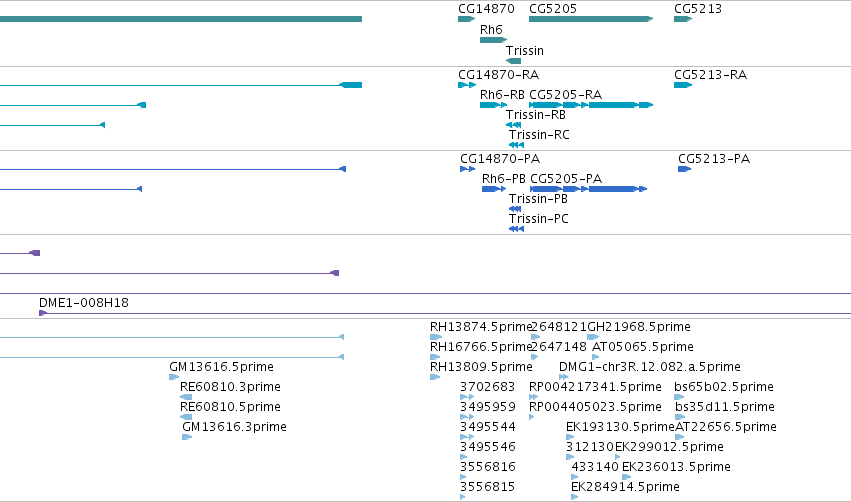Click the Rh6 gene label
Image resolution: width=851 pixels, height=502 pixels.
pos(491,29)
